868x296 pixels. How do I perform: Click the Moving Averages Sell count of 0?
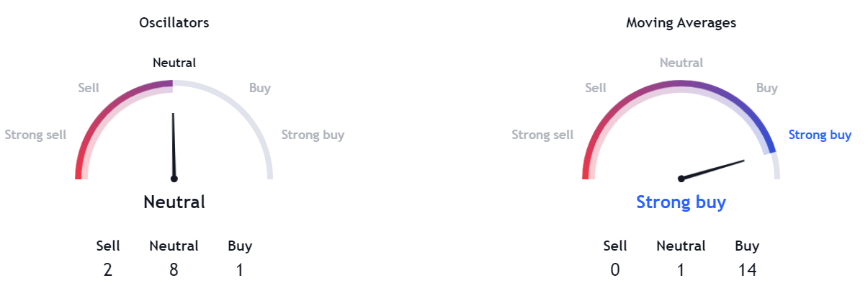pos(615,269)
